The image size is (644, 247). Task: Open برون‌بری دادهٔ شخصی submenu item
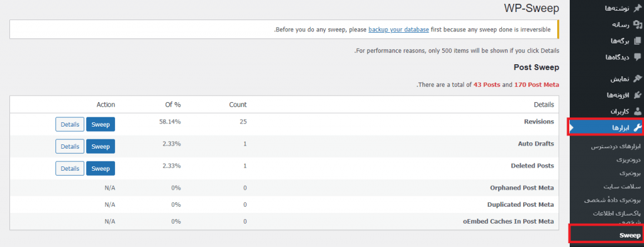point(613,200)
